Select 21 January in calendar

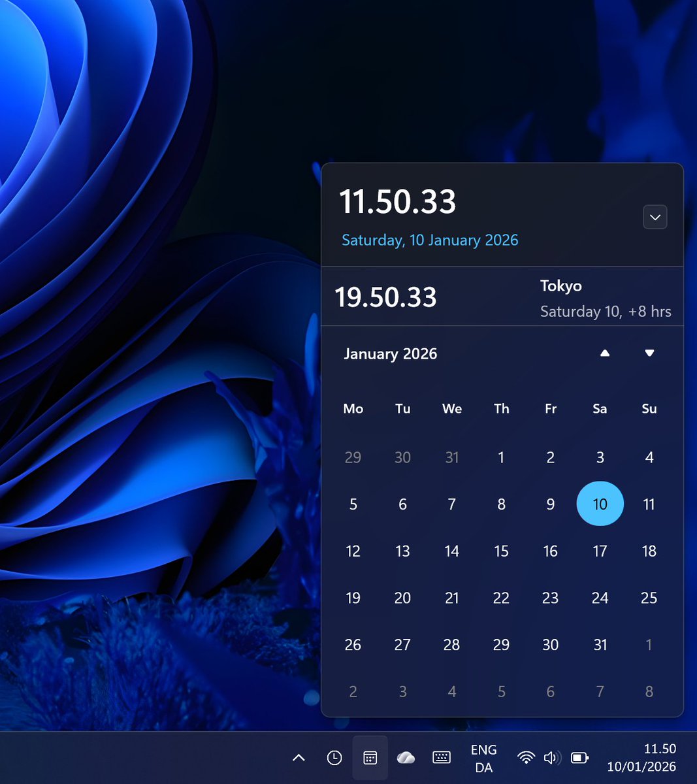click(x=452, y=598)
